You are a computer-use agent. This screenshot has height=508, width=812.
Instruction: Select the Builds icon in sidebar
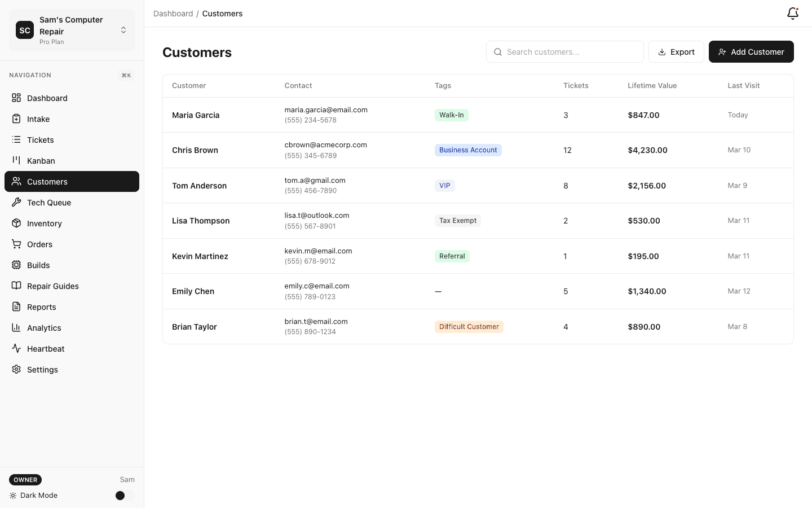coord(17,265)
